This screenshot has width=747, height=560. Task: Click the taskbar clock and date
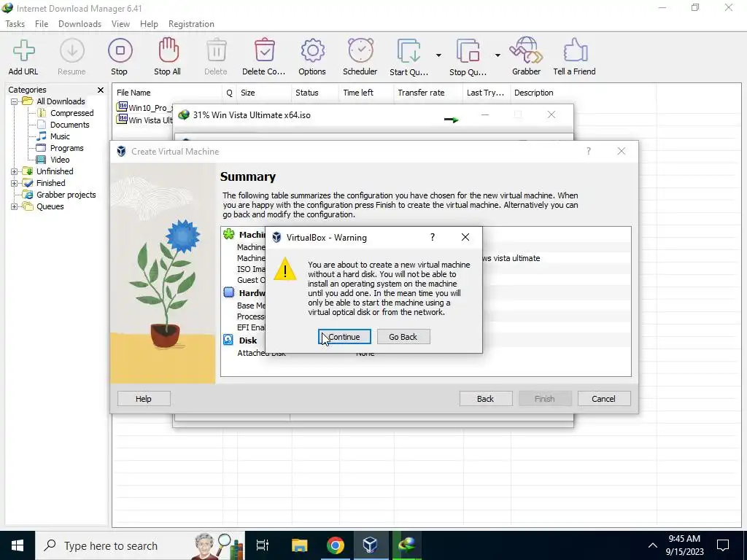pyautogui.click(x=684, y=545)
